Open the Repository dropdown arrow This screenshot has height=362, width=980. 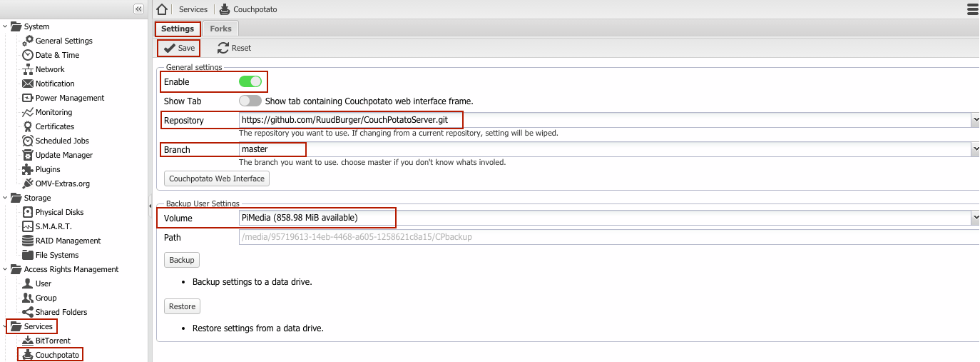tap(975, 121)
